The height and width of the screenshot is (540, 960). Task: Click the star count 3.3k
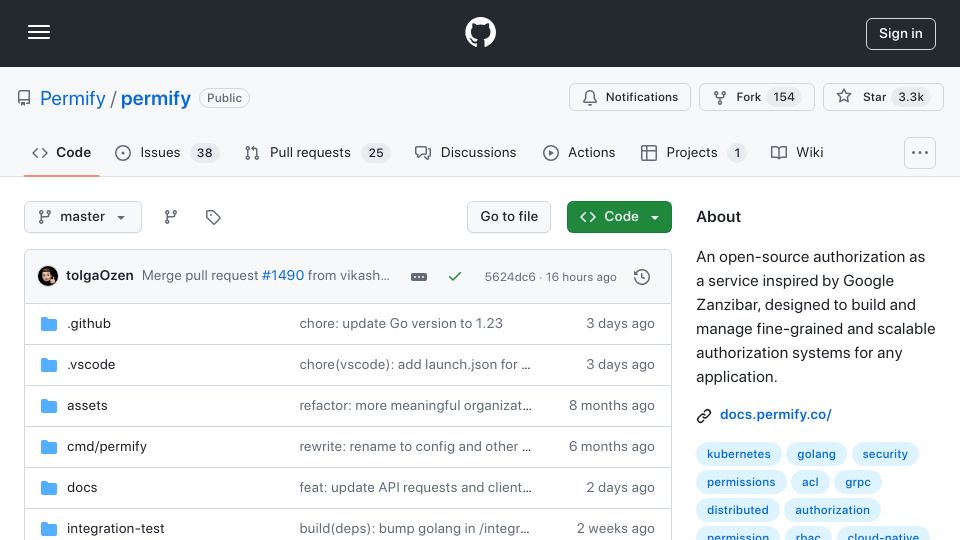tap(910, 97)
